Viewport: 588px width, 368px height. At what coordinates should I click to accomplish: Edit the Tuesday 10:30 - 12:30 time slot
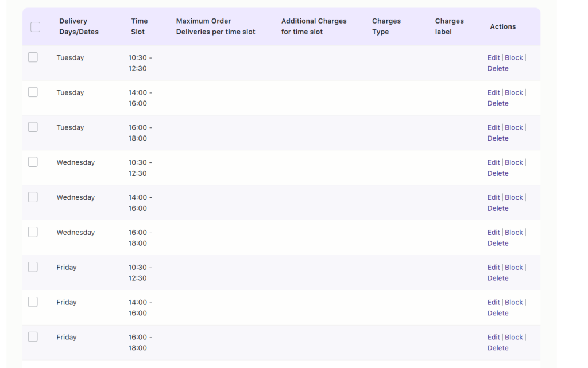point(493,57)
